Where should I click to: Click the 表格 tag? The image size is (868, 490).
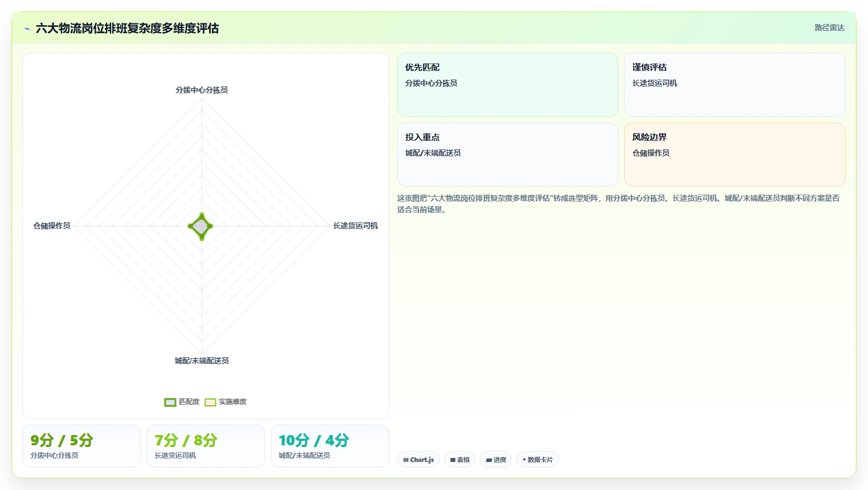tap(460, 460)
